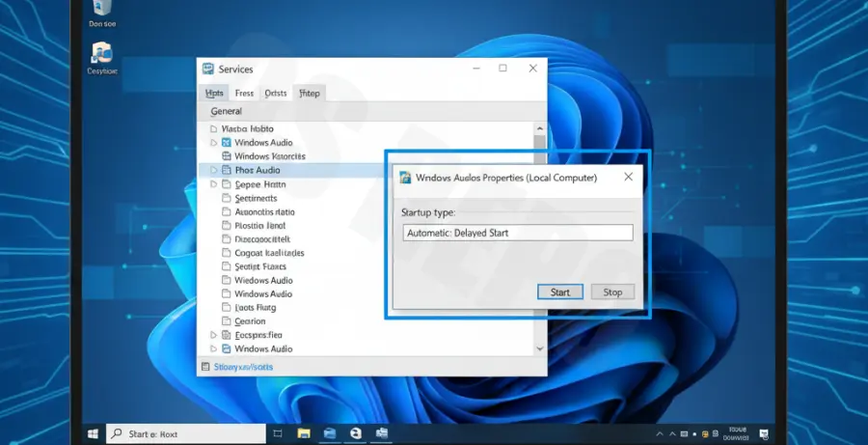The image size is (868, 445).
Task: Click the icon next to Phos Audio
Action: pos(226,170)
